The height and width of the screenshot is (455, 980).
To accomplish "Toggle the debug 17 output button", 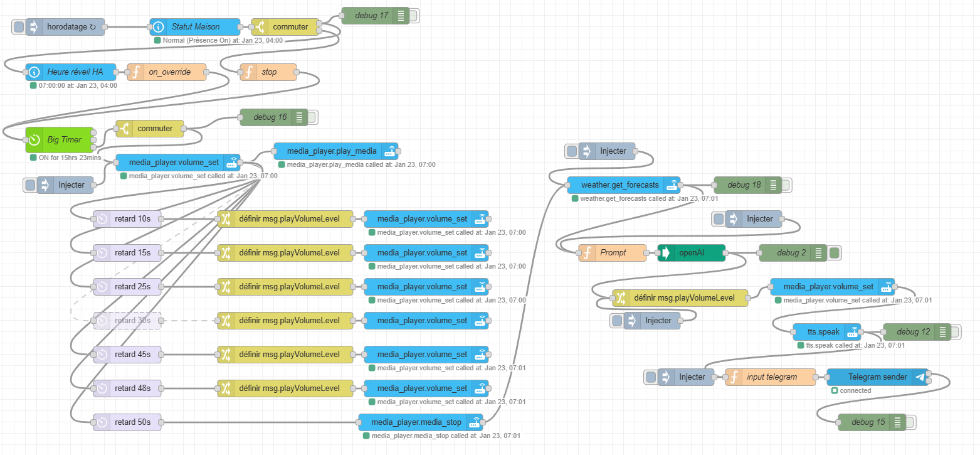I will coord(414,16).
